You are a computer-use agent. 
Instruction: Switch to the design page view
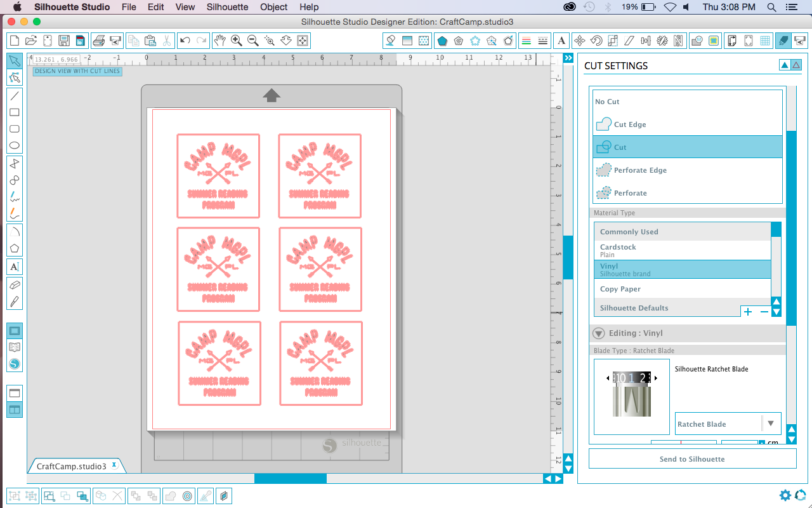(15, 331)
